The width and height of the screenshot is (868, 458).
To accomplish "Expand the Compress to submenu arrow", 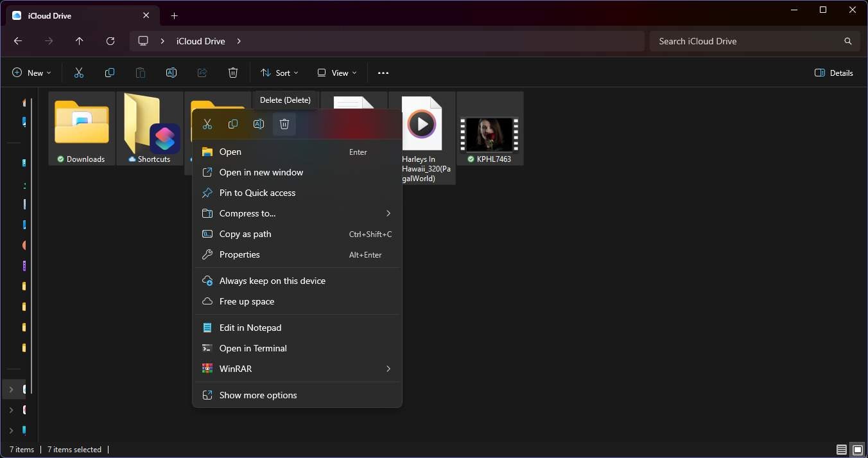I will (x=388, y=213).
